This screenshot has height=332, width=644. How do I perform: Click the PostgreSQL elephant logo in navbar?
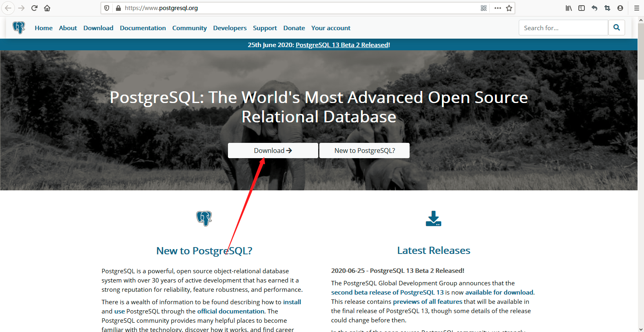pyautogui.click(x=19, y=27)
